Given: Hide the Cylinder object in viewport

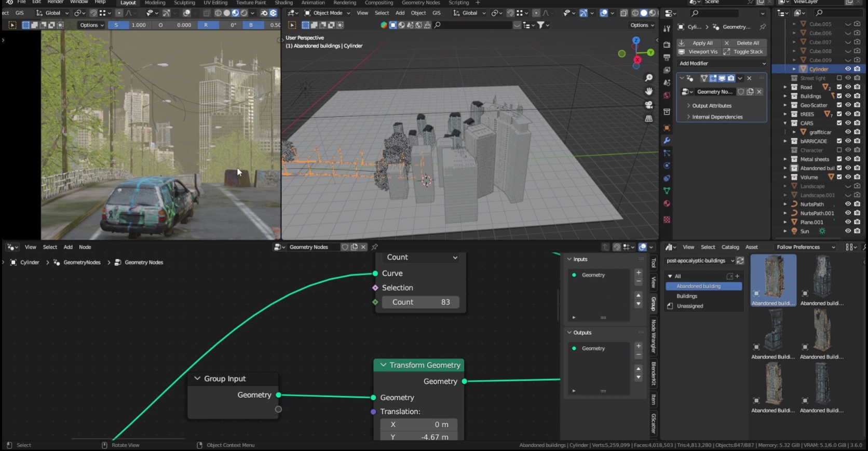Looking at the screenshot, I should click(x=848, y=69).
